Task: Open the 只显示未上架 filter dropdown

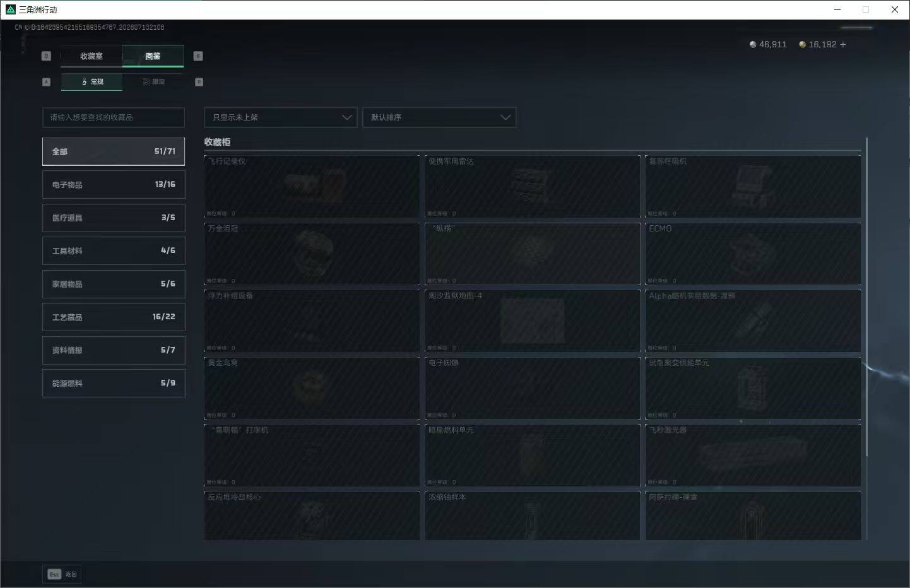Action: (x=281, y=117)
